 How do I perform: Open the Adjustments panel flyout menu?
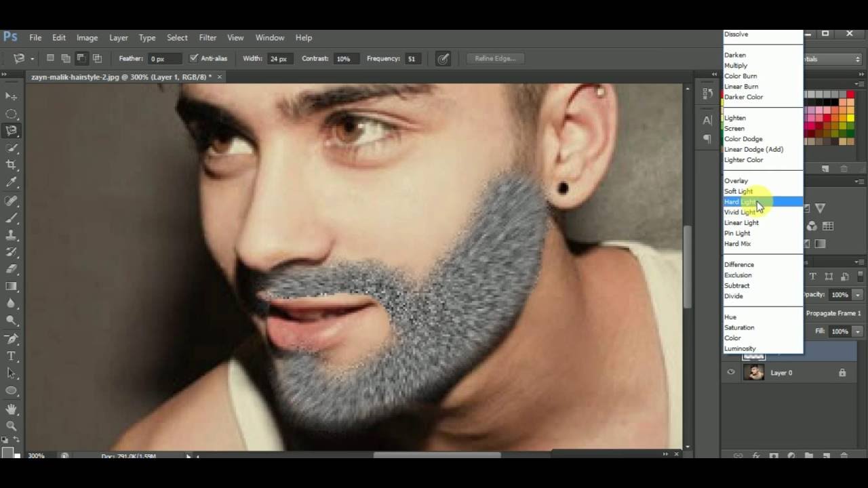[860, 182]
